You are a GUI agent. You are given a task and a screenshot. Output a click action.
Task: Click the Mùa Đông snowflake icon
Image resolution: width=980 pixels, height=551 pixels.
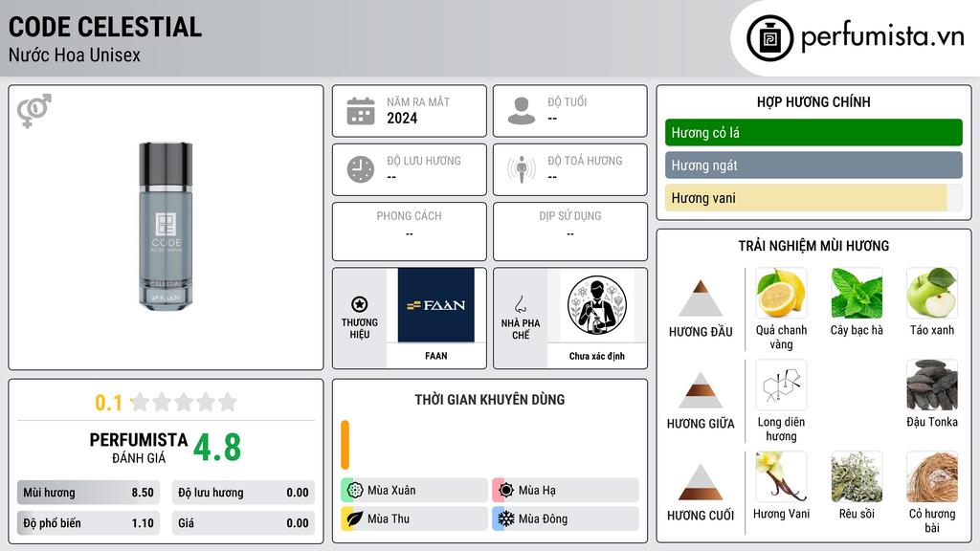click(506, 518)
